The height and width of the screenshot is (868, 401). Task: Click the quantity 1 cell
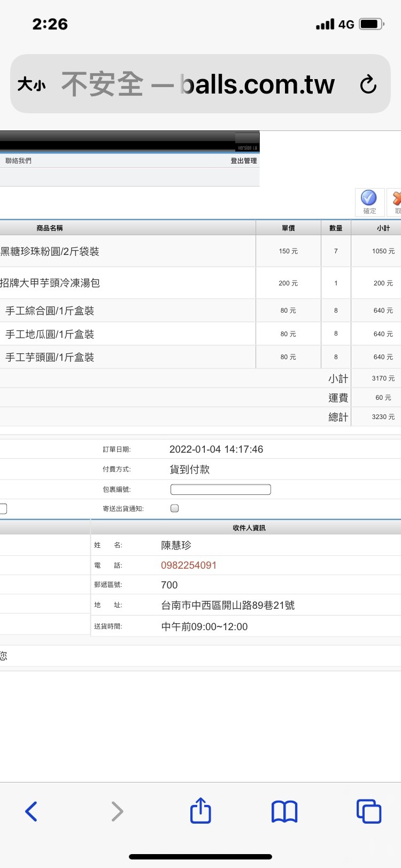point(336,283)
